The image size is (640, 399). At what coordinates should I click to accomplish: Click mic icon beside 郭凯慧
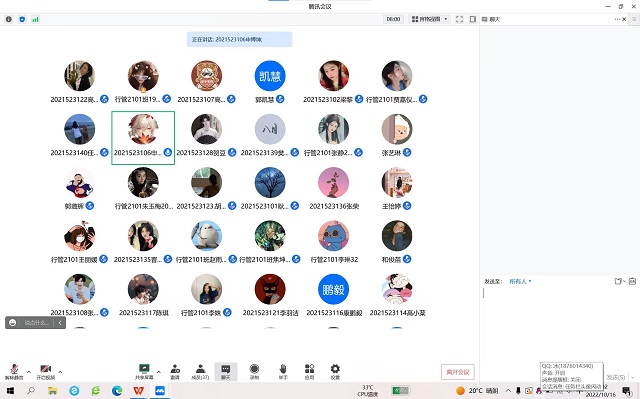pyautogui.click(x=280, y=99)
